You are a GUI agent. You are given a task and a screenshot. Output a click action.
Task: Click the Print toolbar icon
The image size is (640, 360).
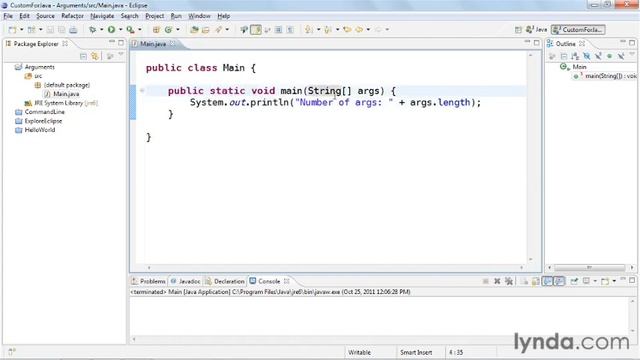73,30
